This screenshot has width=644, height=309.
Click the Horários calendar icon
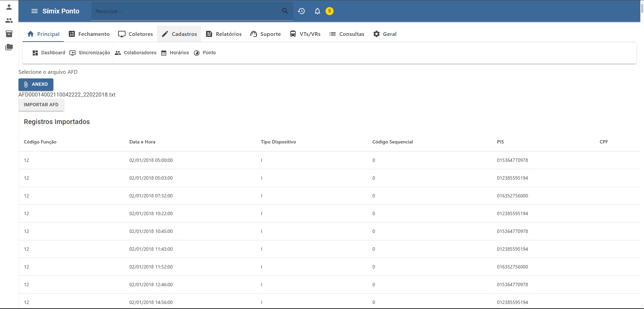164,53
